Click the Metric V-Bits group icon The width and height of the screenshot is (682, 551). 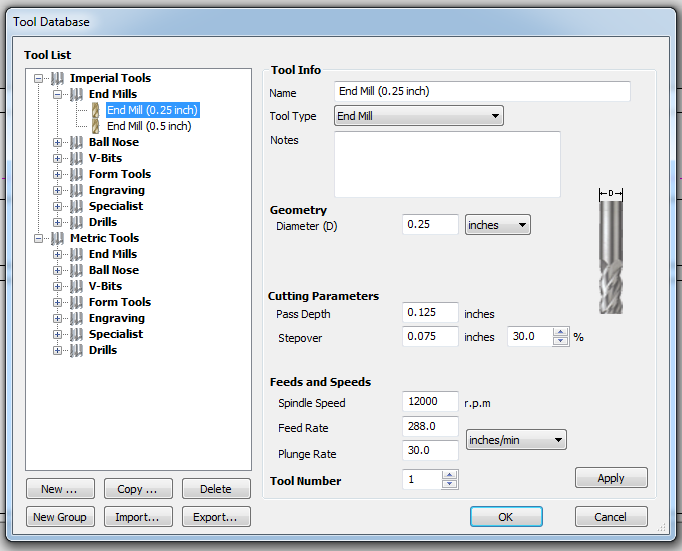point(77,286)
